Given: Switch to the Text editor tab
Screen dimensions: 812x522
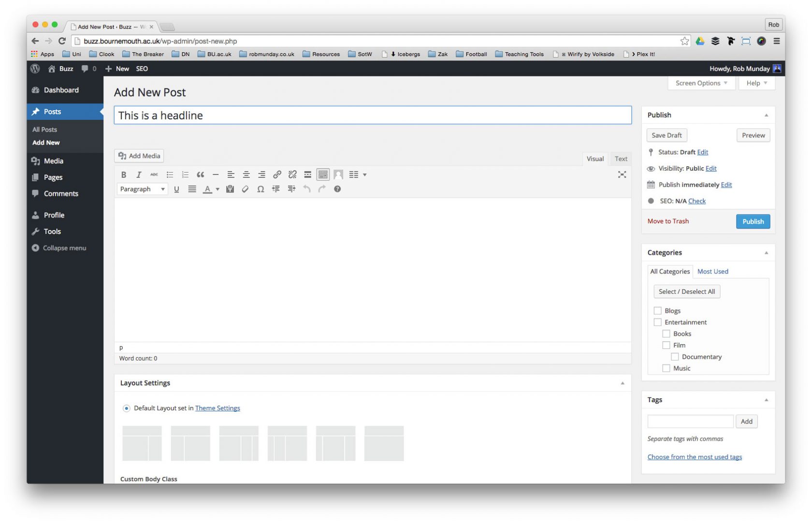Looking at the screenshot, I should pos(621,159).
